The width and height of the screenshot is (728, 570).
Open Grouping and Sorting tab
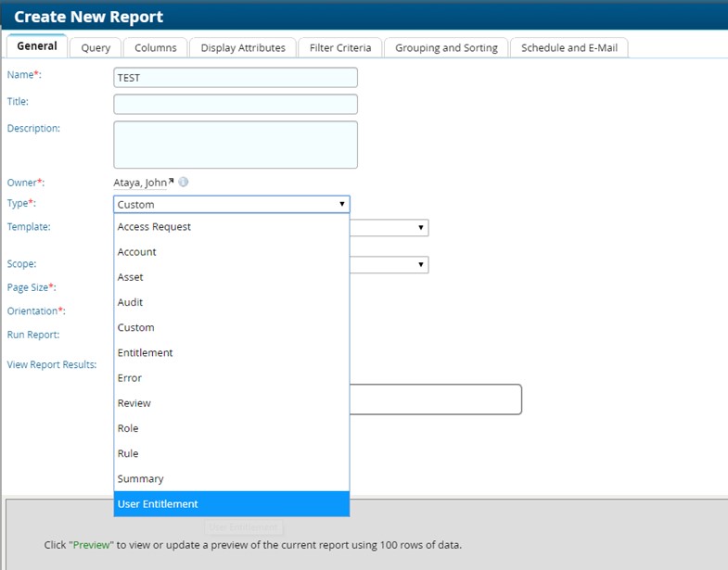446,47
